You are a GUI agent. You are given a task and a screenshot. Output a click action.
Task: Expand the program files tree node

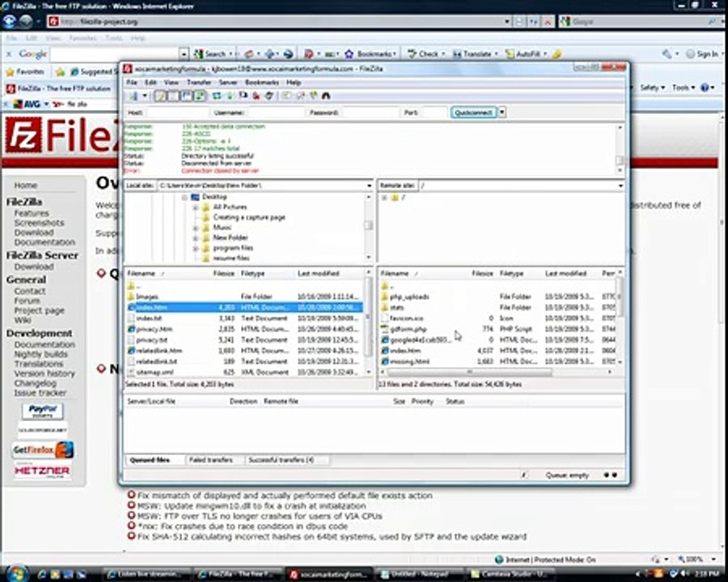(196, 248)
